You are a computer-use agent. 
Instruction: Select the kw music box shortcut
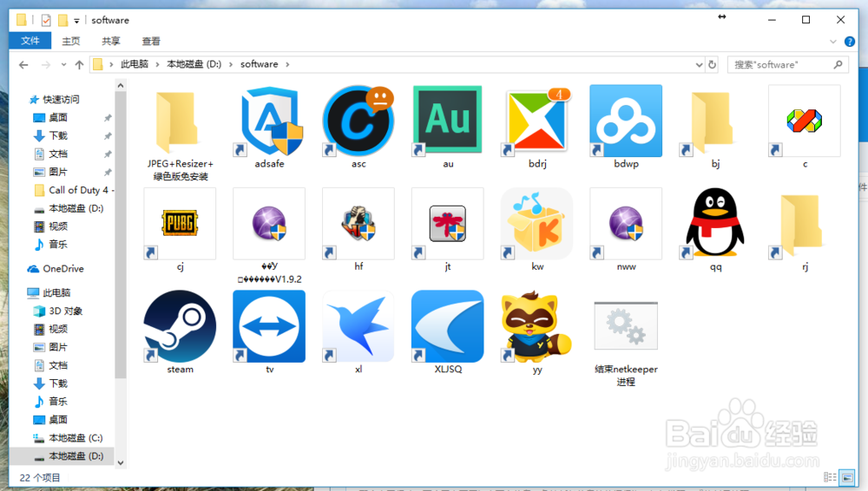tap(537, 224)
